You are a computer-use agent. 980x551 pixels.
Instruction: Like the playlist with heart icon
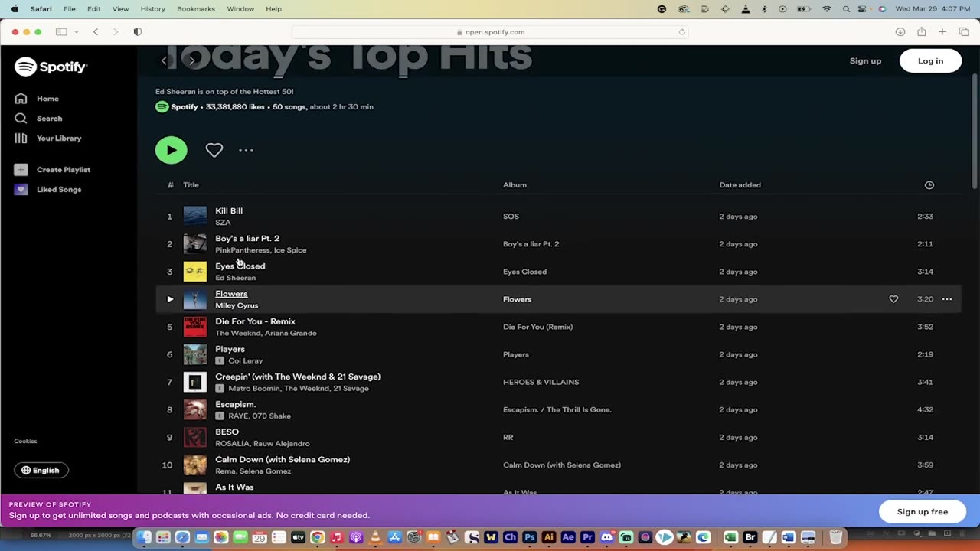click(x=214, y=150)
